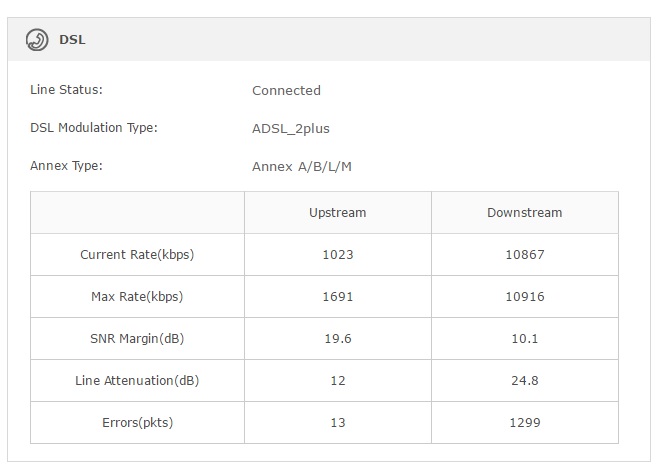Click the Errors(pkts) row label
This screenshot has width=664, height=472.
pyautogui.click(x=137, y=422)
